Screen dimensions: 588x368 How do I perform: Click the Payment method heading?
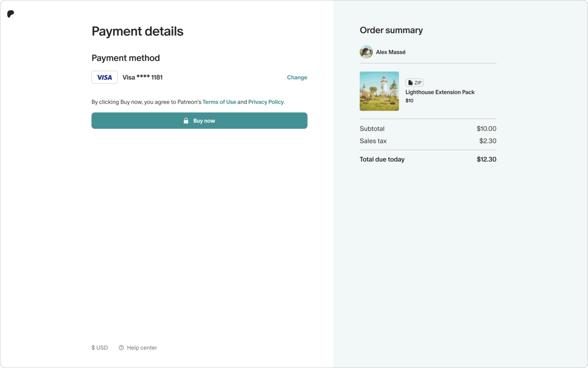126,58
